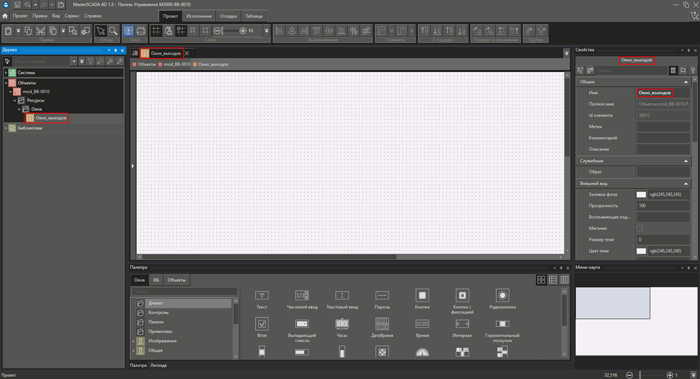
Task: Switch to the Исполнение tab
Action: (199, 16)
